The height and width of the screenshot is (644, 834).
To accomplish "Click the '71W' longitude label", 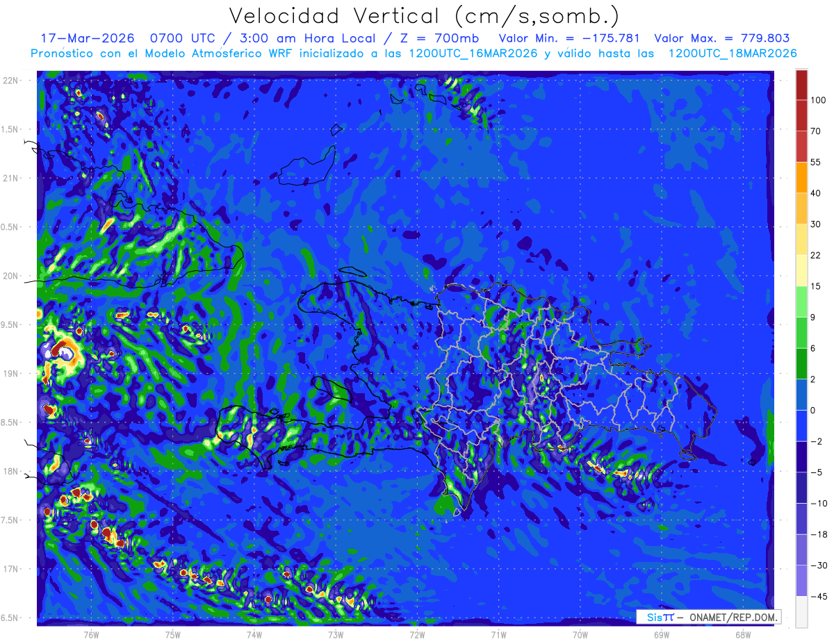I will [x=498, y=634].
